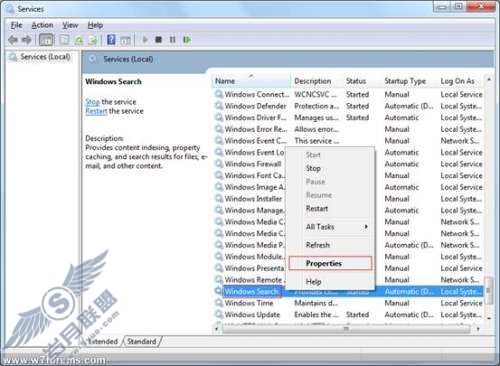Choose Help in the context menu

[313, 282]
